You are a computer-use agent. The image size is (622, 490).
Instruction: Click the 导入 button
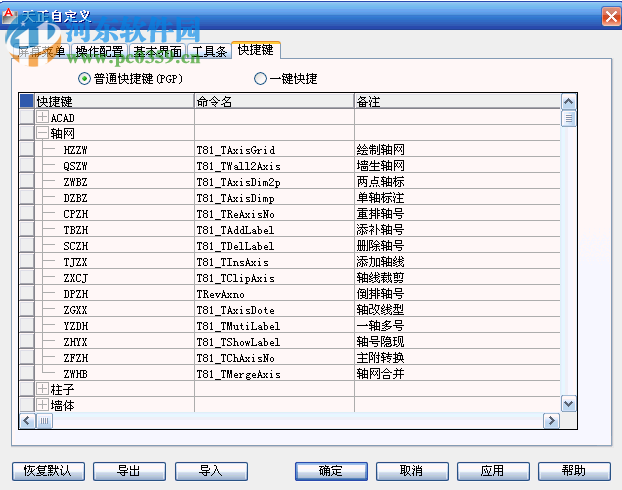(x=211, y=471)
